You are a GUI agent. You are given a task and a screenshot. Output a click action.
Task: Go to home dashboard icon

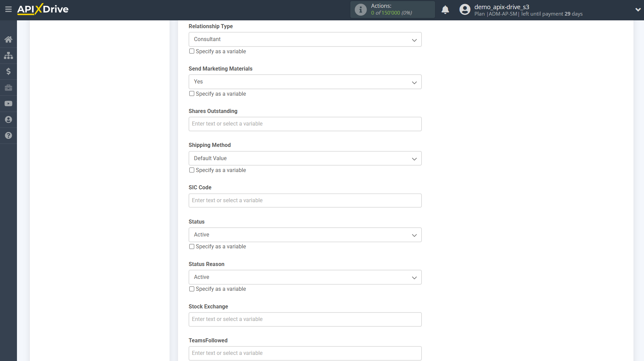coord(8,39)
